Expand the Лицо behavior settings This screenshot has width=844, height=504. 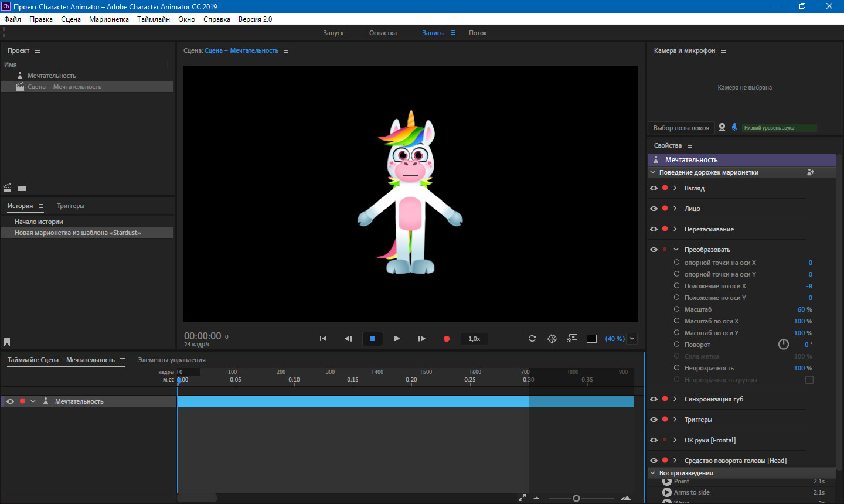point(675,209)
